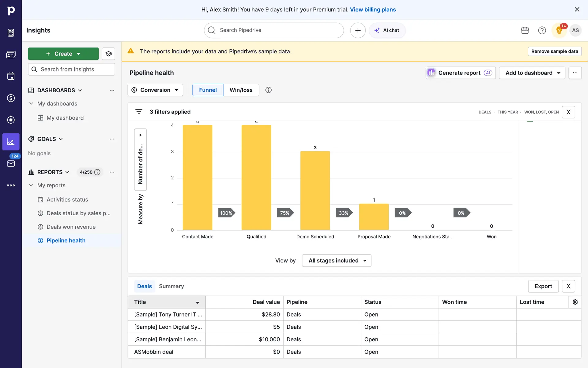Open the Deals icon in left sidebar
This screenshot has height=368, width=588.
point(11,98)
